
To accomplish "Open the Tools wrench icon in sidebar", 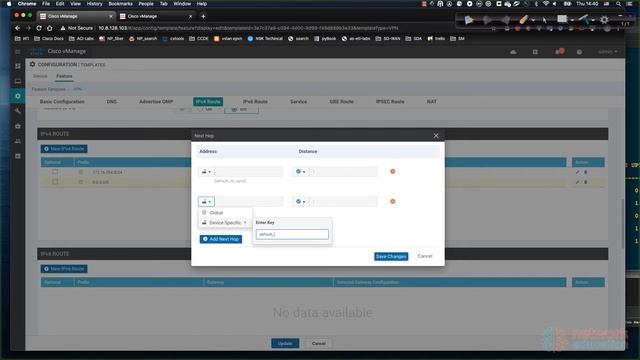I will [18, 111].
